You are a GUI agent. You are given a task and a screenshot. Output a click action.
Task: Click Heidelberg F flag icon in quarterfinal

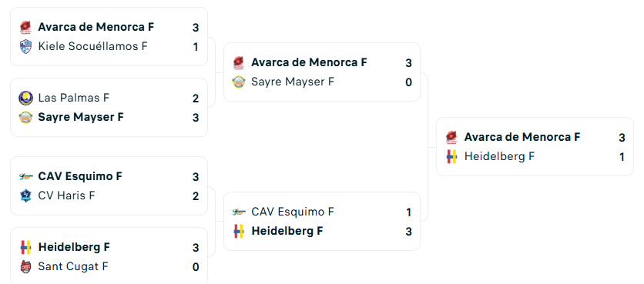(x=26, y=248)
